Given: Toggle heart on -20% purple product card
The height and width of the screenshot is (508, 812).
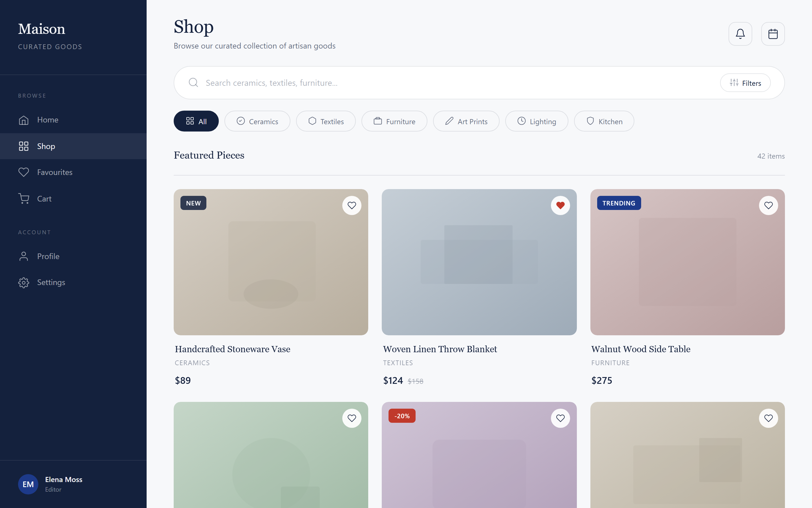Looking at the screenshot, I should point(560,418).
